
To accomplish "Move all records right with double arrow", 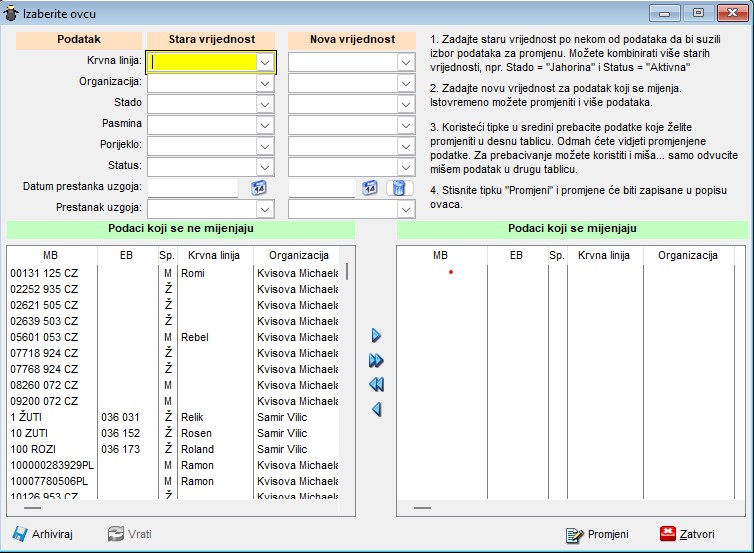I will [x=376, y=360].
